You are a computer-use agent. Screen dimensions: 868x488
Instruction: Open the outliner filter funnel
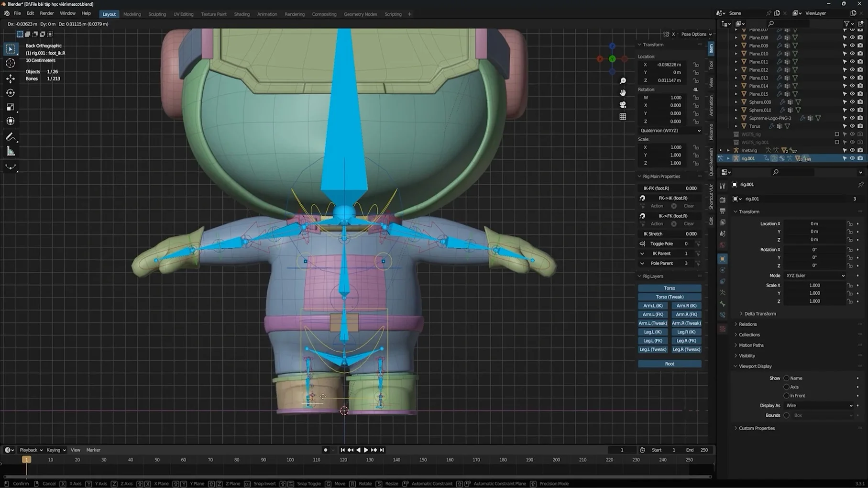coord(846,23)
